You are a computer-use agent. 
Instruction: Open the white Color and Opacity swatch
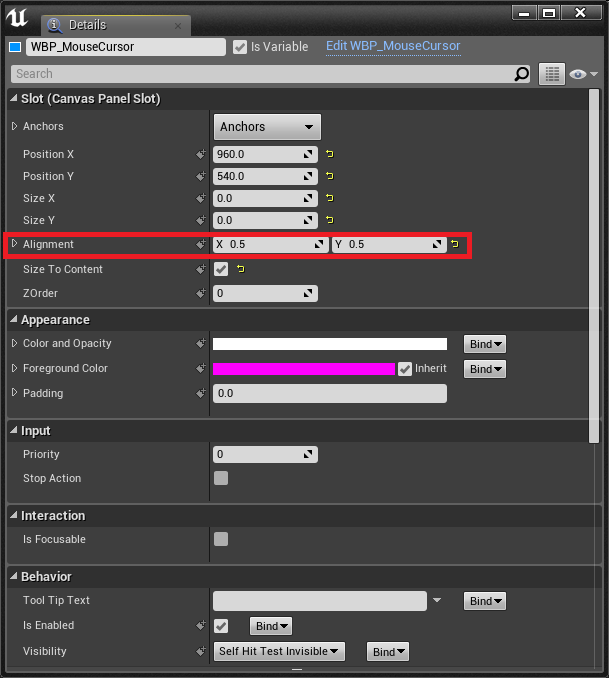tap(330, 344)
